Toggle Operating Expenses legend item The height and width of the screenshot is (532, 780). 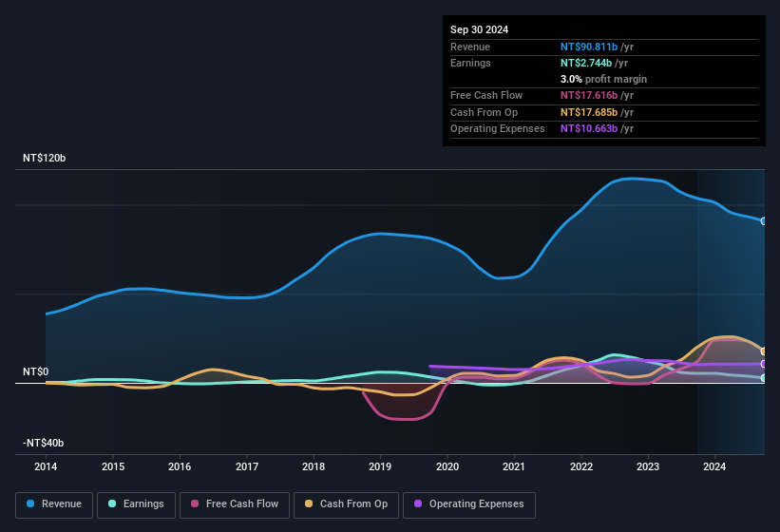(x=468, y=503)
